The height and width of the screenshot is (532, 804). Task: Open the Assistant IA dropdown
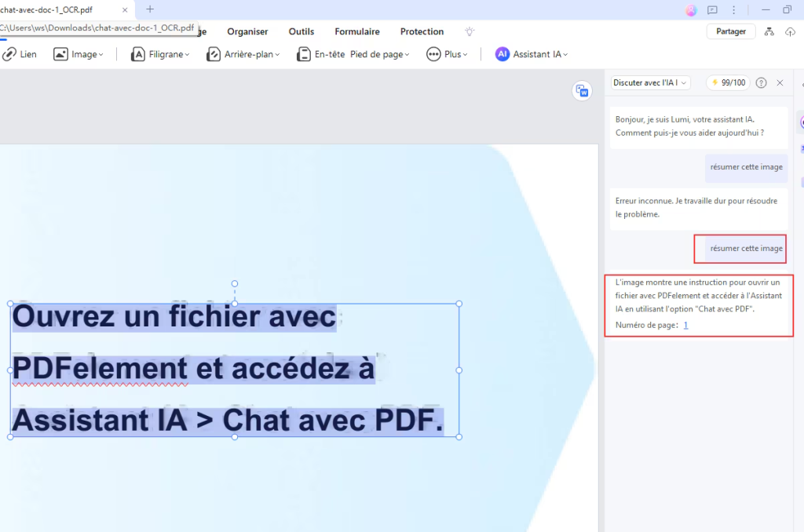[532, 54]
